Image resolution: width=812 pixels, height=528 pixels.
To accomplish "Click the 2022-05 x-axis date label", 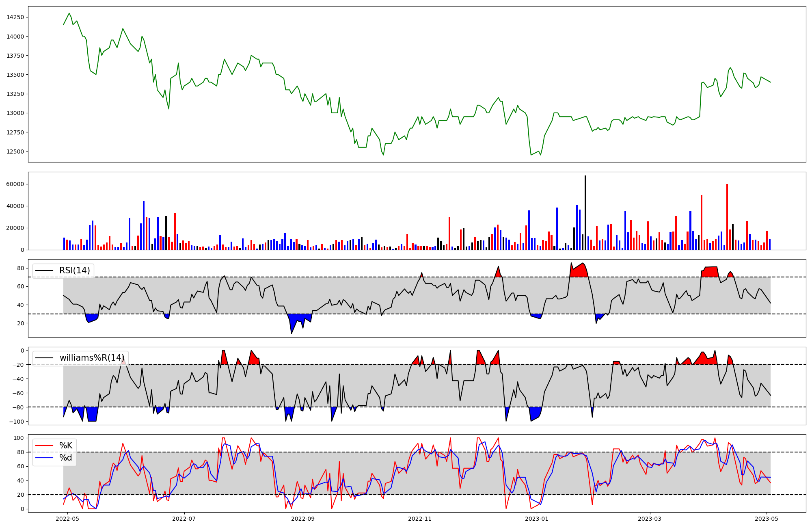I will pos(67,519).
